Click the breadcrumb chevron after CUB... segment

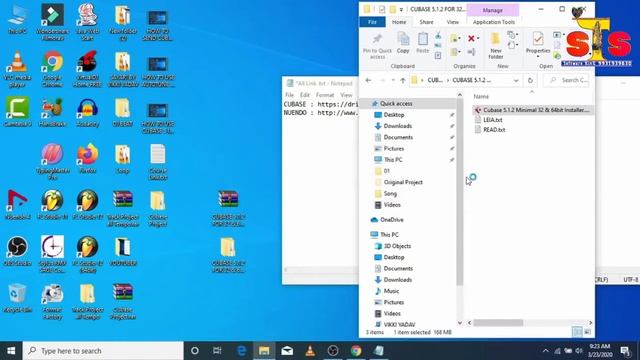[447, 80]
